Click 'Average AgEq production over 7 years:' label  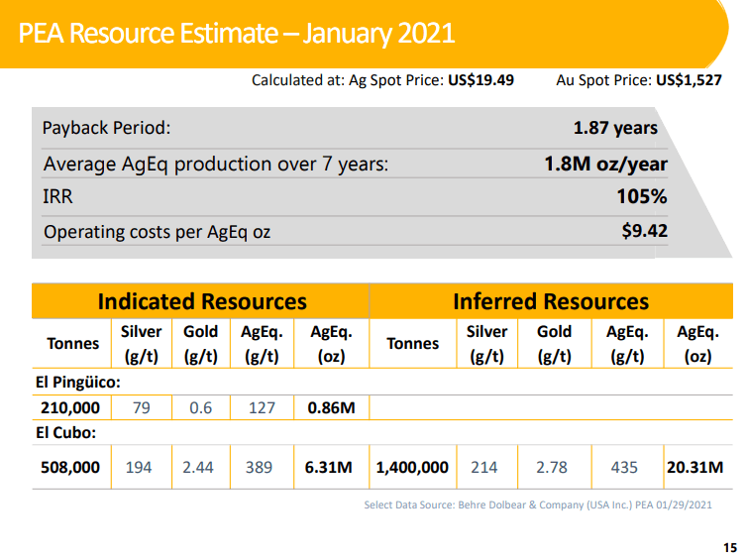tap(216, 164)
